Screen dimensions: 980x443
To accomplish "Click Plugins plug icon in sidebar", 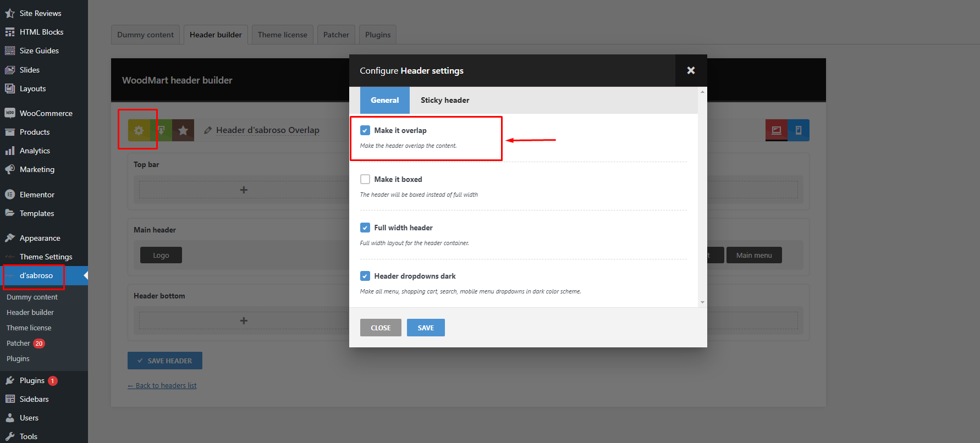I will (10, 380).
